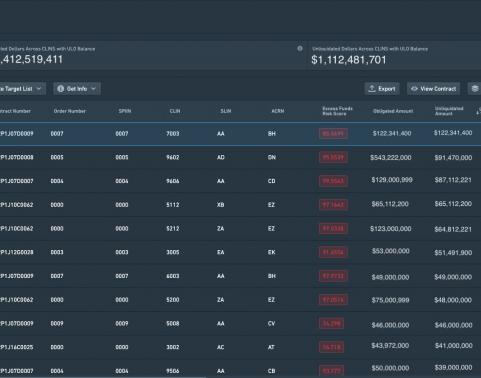Select the CLIN 5112 cell

pyautogui.click(x=173, y=205)
